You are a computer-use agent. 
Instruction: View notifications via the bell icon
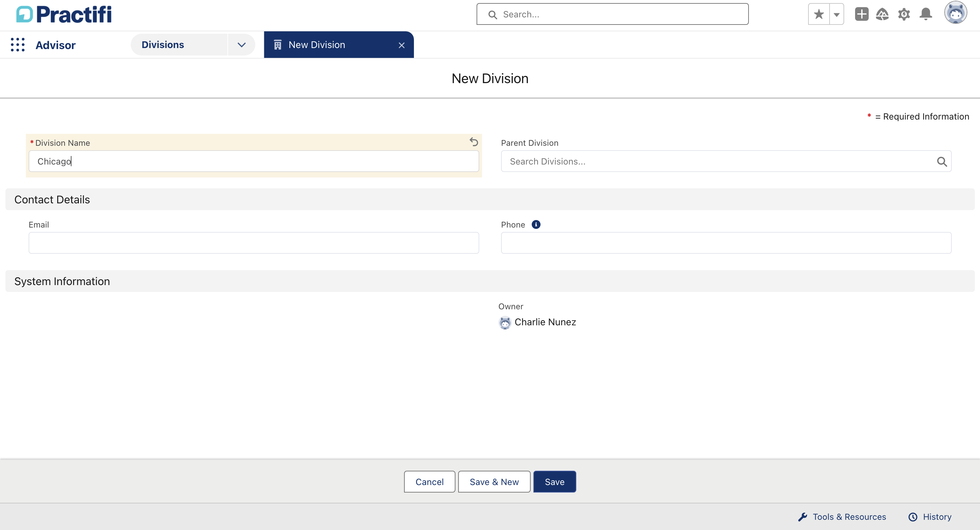pos(926,14)
